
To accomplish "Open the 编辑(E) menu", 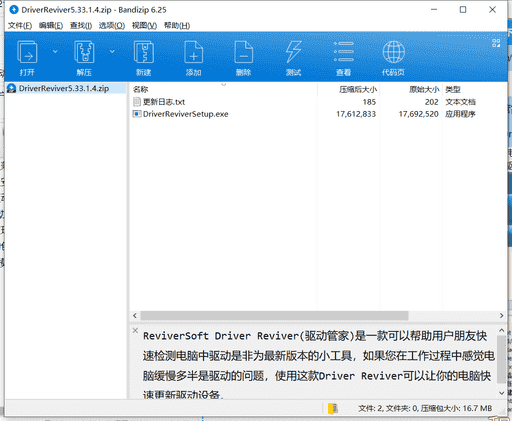I will coord(51,26).
